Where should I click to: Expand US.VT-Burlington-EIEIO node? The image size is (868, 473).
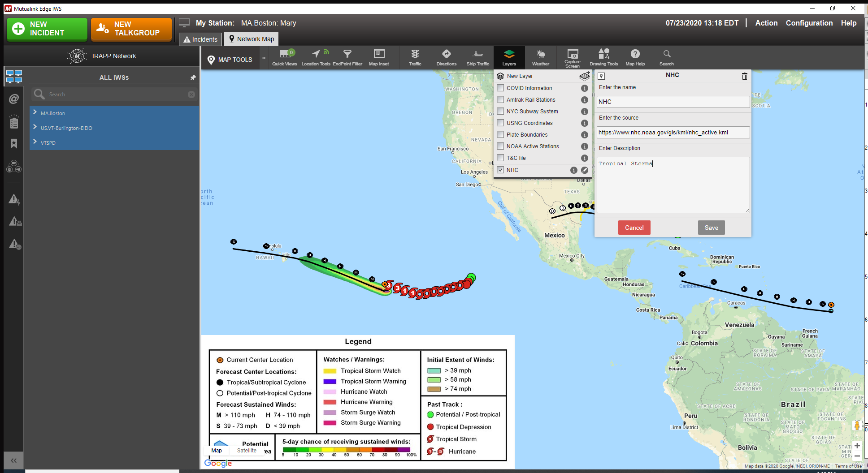[x=35, y=127]
